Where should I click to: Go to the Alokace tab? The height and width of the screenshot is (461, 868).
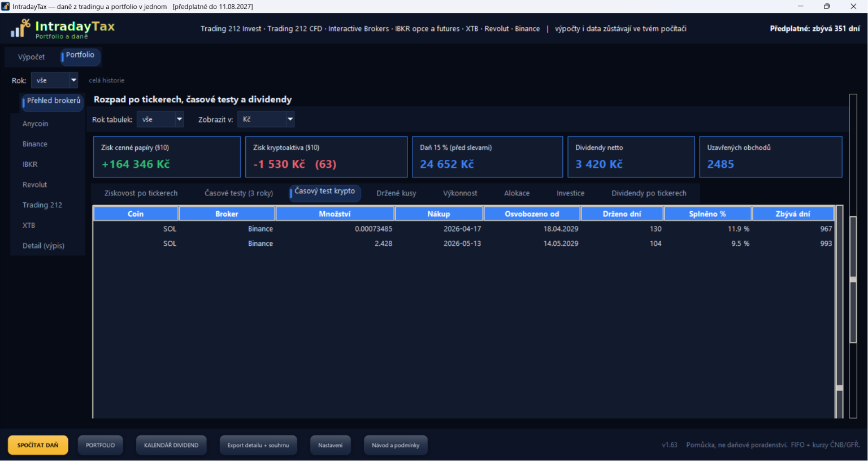pyautogui.click(x=517, y=193)
